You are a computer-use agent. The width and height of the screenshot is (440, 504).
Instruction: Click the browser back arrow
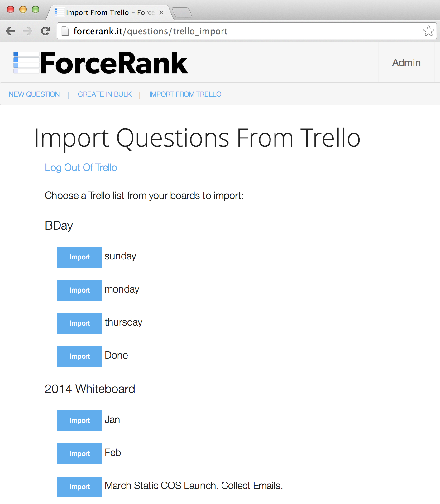click(x=11, y=31)
